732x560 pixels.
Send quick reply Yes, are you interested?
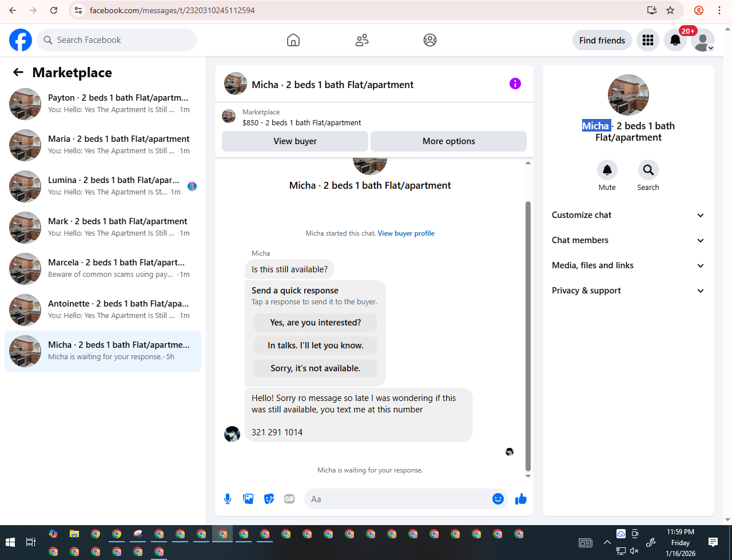[316, 323]
